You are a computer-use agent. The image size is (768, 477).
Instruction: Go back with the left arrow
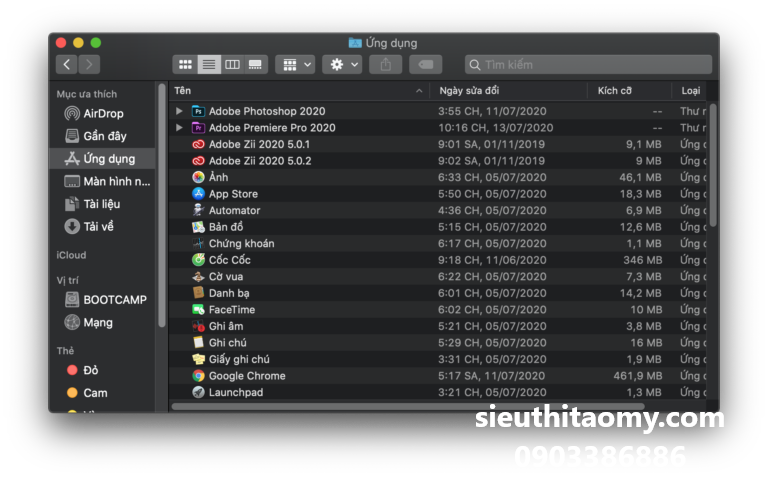click(x=67, y=64)
